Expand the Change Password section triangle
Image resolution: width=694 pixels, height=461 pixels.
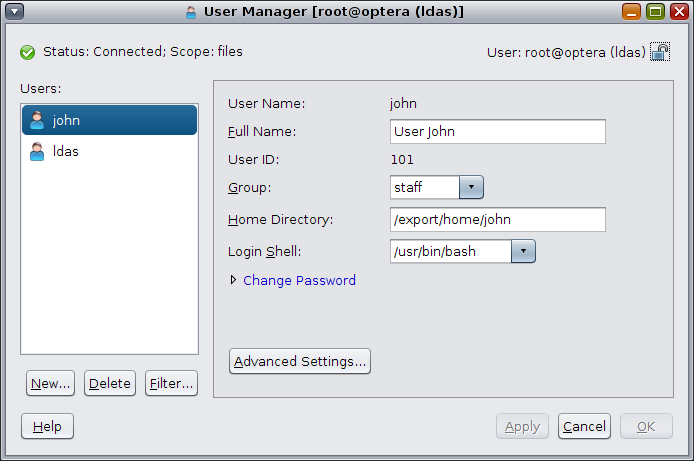233,280
